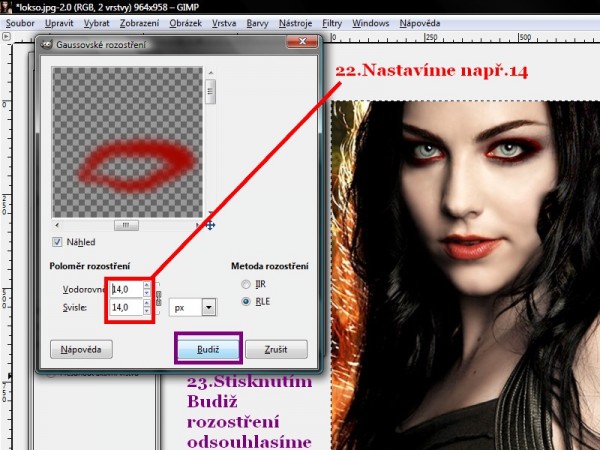Screen dimensions: 600x450
Task: Decrease the Svisle radius with down arrow
Action: pos(147,311)
